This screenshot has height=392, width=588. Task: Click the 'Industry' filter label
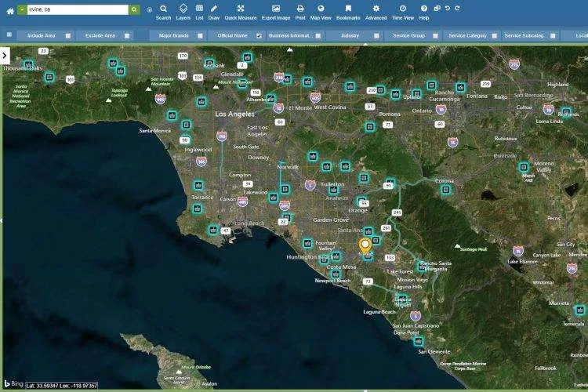[350, 35]
